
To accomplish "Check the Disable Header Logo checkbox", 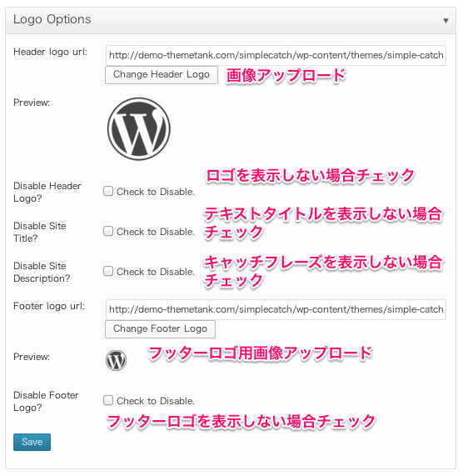I will [108, 191].
